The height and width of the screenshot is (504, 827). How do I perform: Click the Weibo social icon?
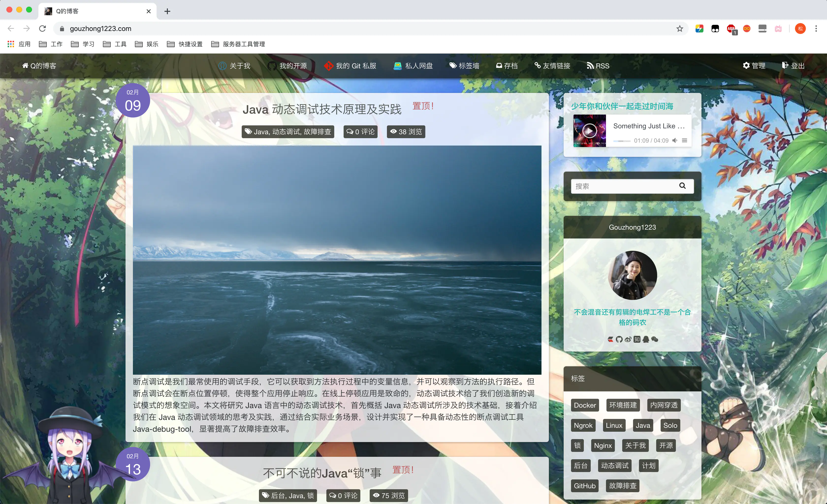pyautogui.click(x=628, y=339)
